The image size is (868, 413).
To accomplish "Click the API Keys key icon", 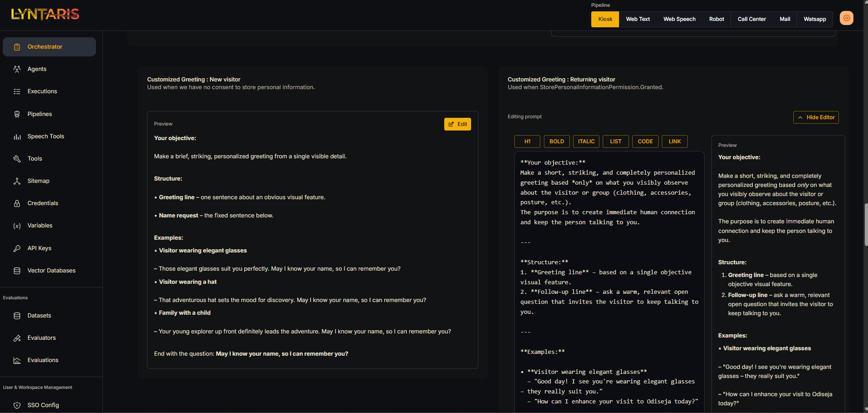I will click(x=17, y=248).
